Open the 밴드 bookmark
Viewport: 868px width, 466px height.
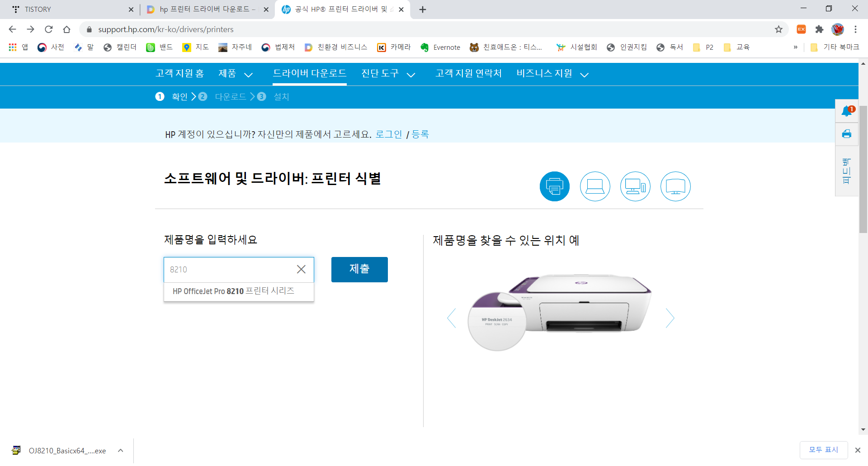tap(160, 47)
